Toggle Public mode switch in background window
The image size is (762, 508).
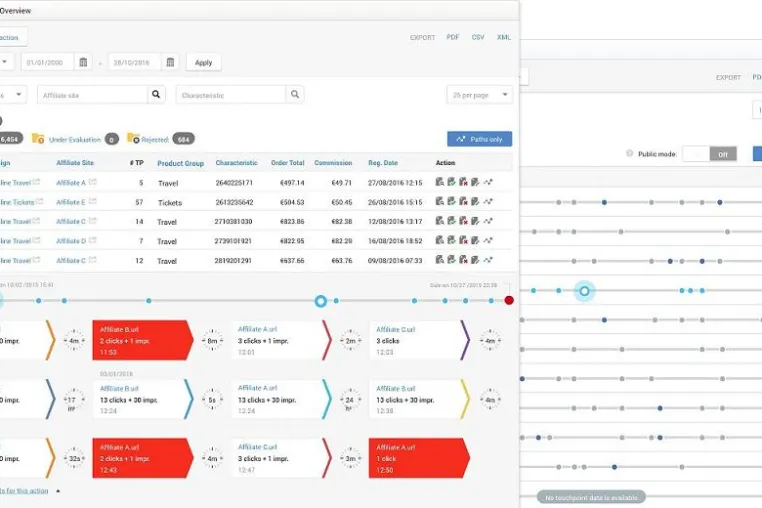710,154
